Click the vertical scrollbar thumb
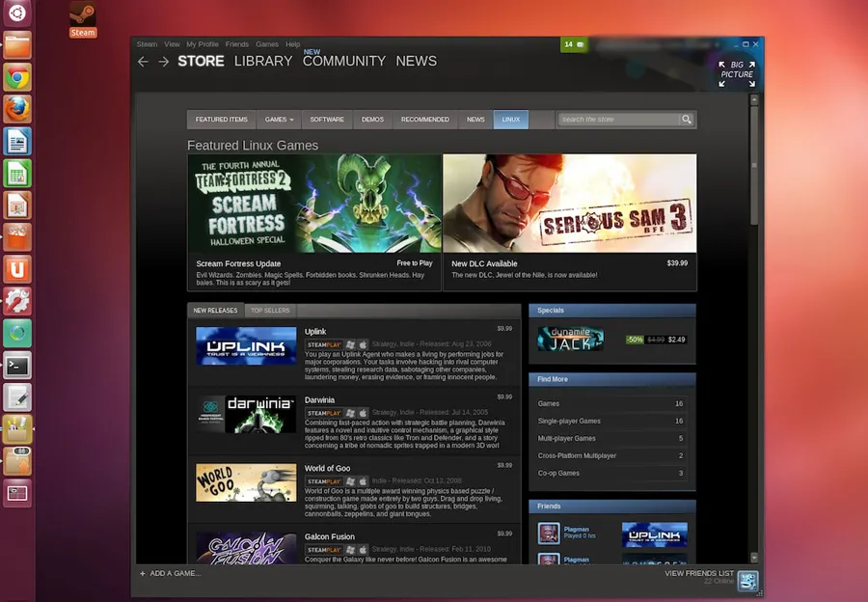The height and width of the screenshot is (602, 868). pyautogui.click(x=753, y=165)
